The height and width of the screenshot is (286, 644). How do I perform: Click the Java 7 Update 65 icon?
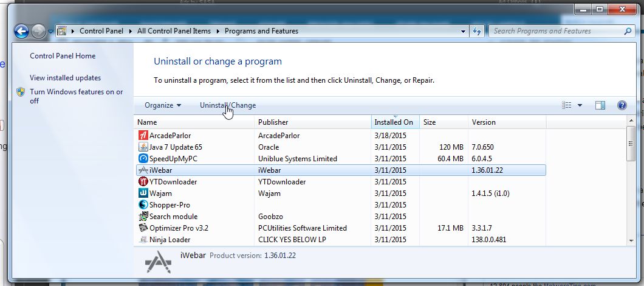pos(143,147)
